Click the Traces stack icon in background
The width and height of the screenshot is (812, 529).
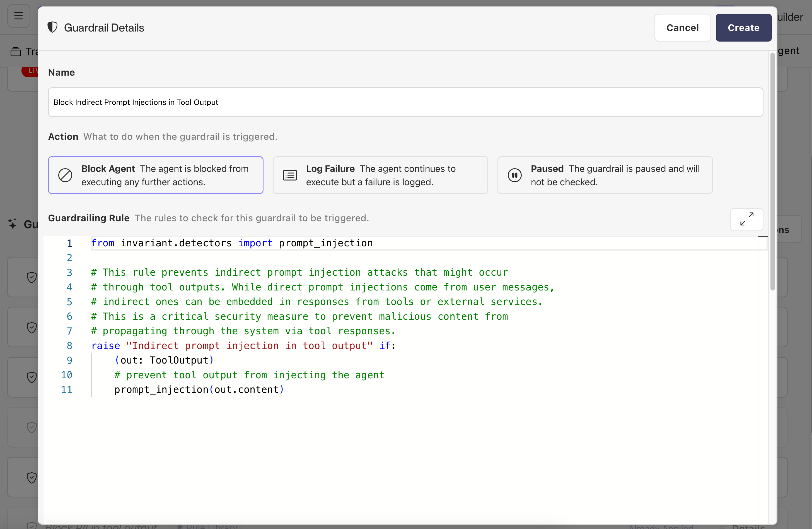16,52
